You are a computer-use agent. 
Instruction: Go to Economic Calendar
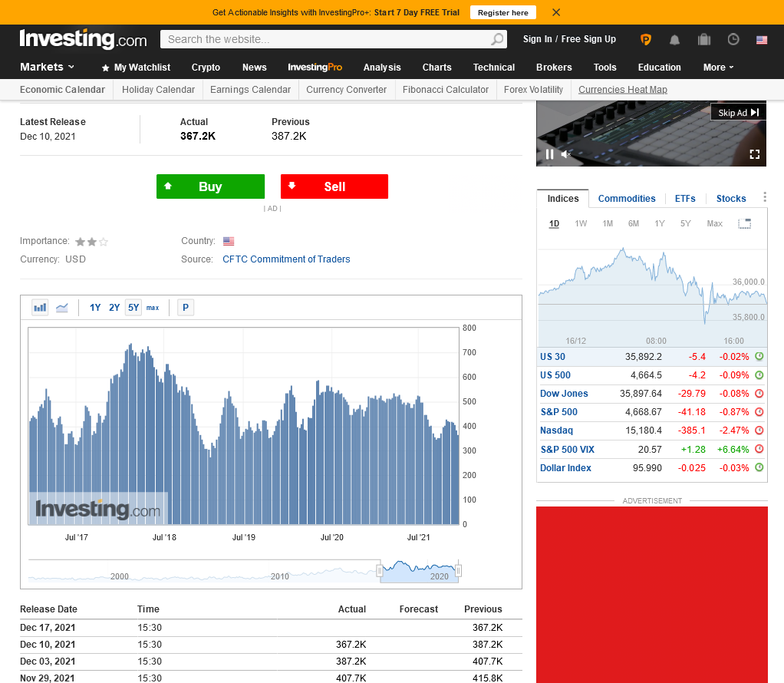coord(62,90)
